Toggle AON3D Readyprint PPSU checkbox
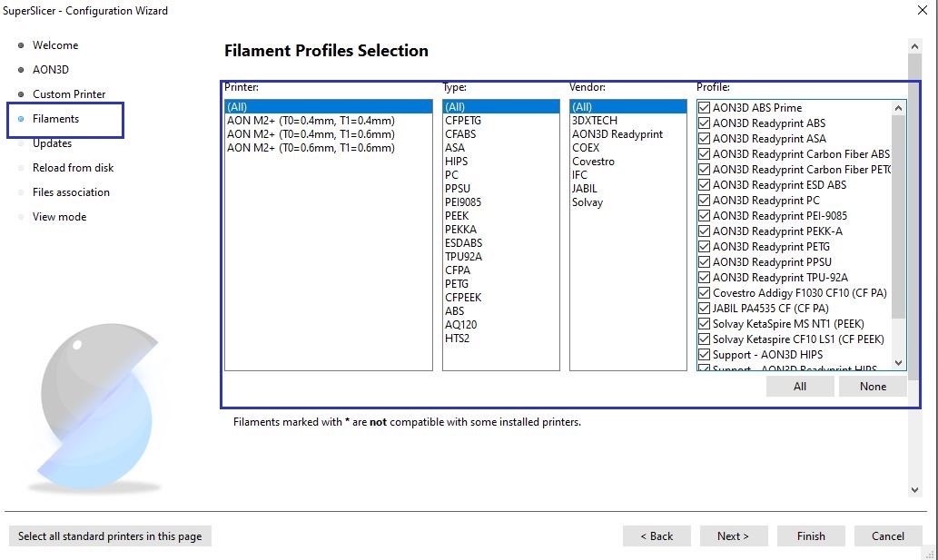This screenshot has height=560, width=938. pos(704,261)
